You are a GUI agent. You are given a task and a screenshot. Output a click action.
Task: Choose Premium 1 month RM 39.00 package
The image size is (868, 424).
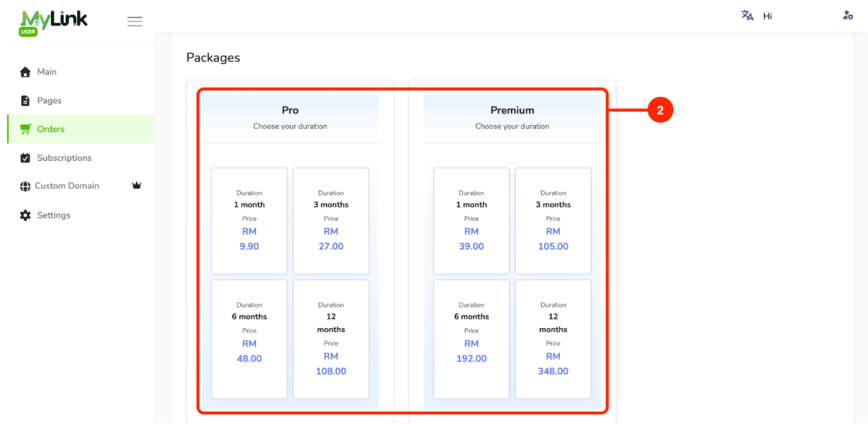(x=472, y=221)
